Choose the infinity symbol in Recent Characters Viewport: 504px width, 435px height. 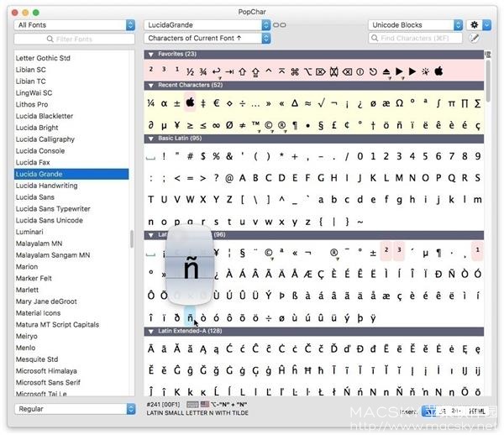(217, 125)
